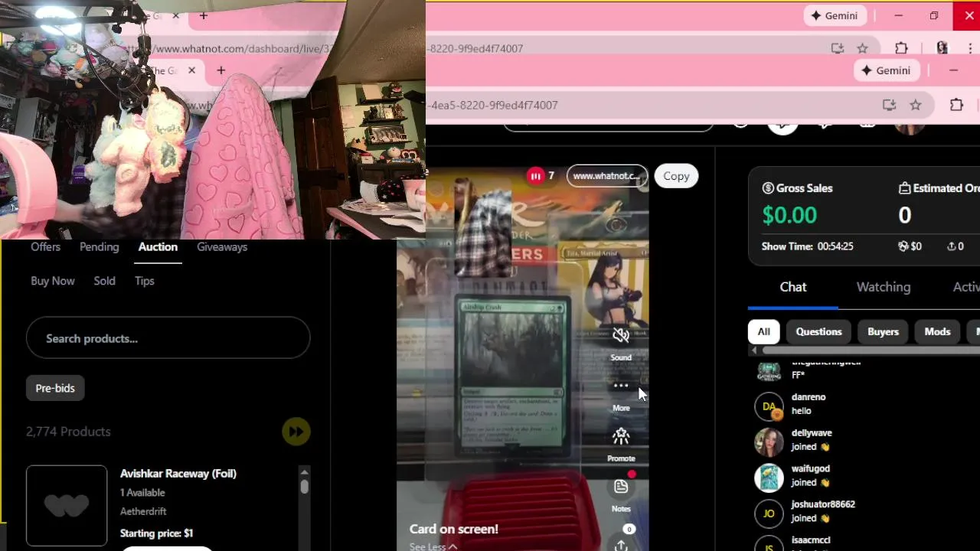The image size is (980, 551).
Task: Switch to the Pending tab
Action: (x=99, y=247)
